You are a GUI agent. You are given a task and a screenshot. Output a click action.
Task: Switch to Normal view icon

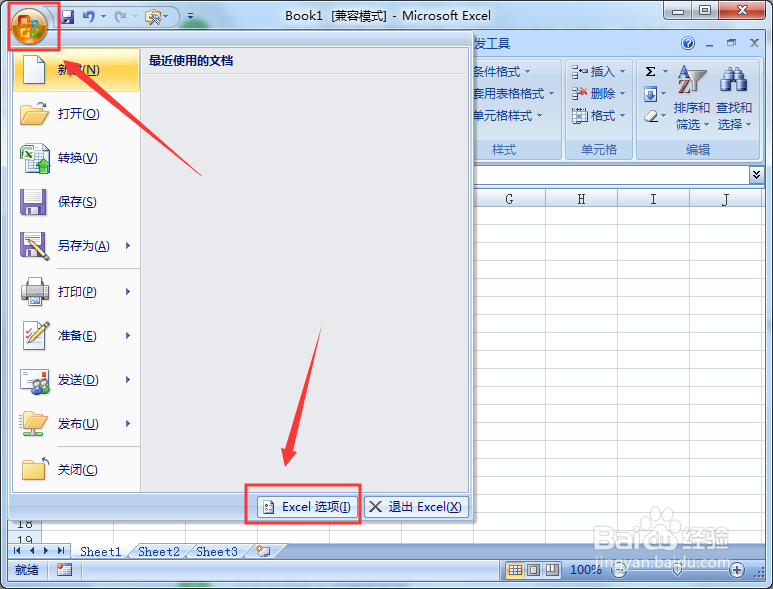click(515, 570)
